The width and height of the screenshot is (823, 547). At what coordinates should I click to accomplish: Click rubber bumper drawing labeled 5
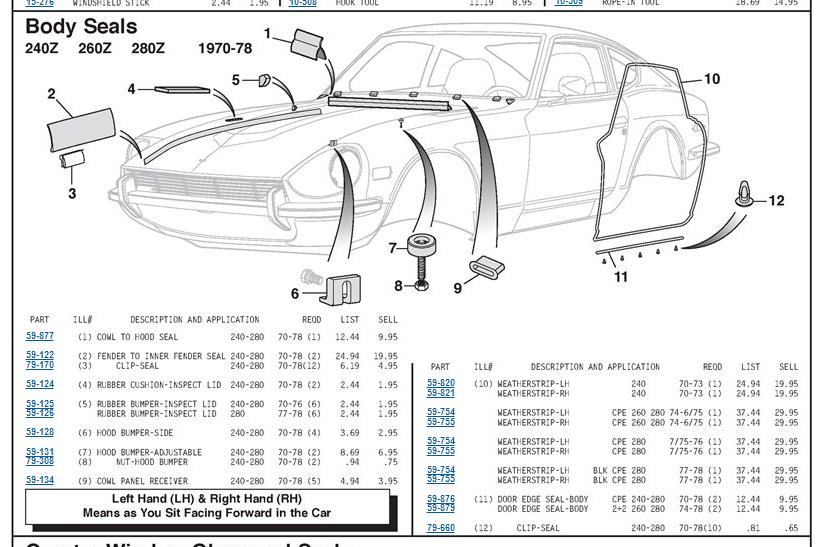pyautogui.click(x=264, y=80)
